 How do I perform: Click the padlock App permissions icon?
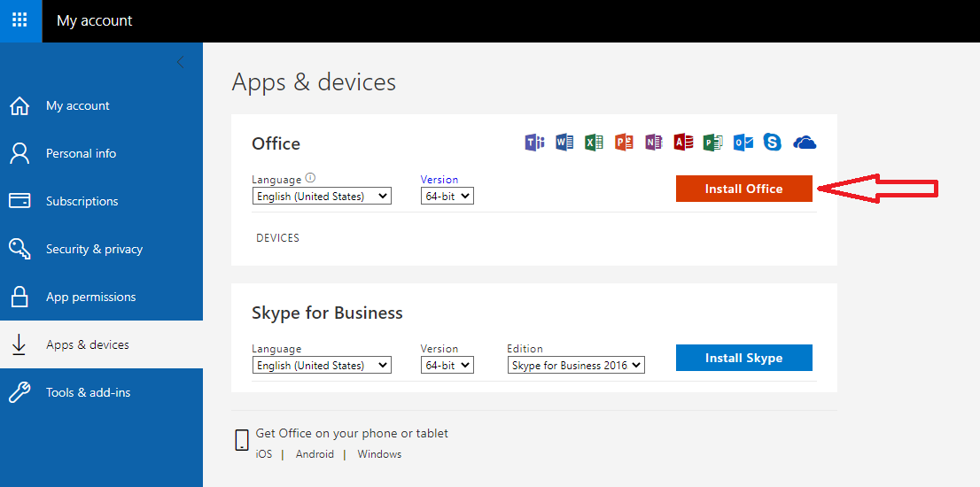pyautogui.click(x=20, y=297)
